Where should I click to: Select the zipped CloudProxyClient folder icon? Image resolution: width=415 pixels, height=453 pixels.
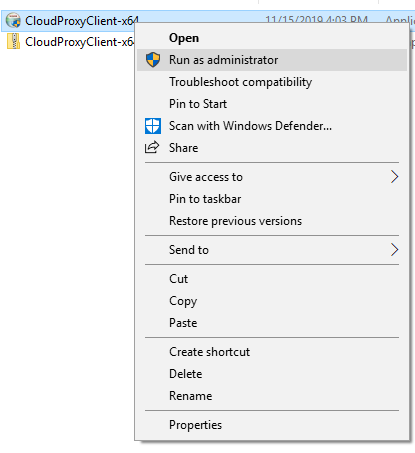pyautogui.click(x=13, y=41)
